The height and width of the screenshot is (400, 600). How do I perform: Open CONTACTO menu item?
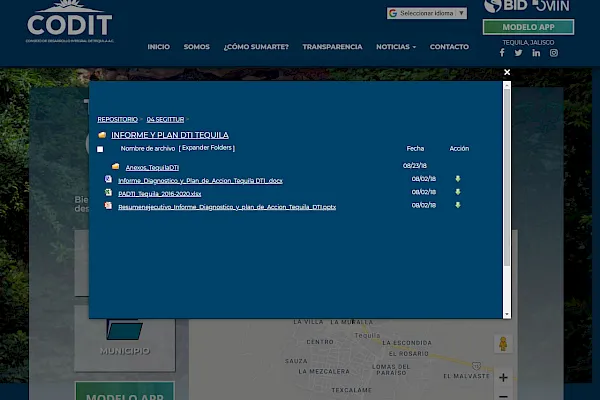coord(449,47)
